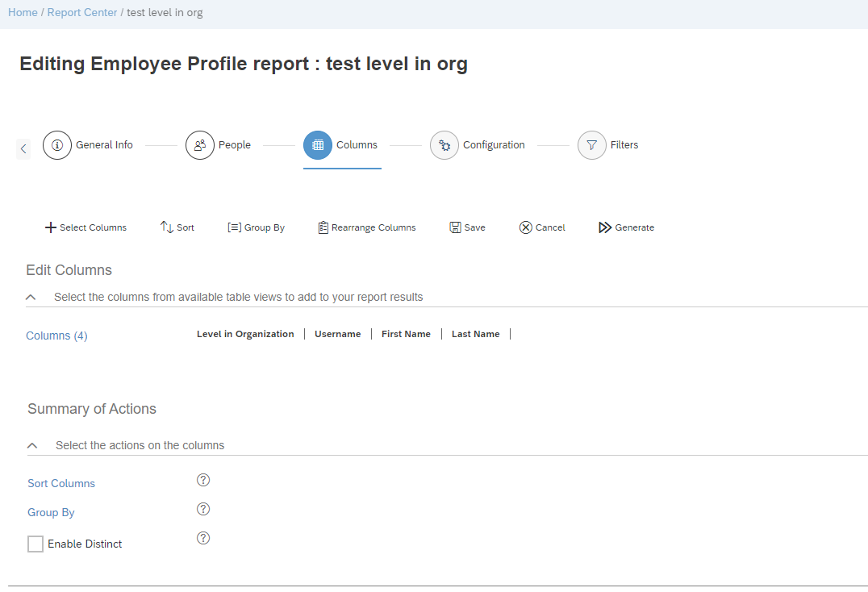Collapse the Edit Columns section chevron
The width and height of the screenshot is (868, 592).
(31, 297)
